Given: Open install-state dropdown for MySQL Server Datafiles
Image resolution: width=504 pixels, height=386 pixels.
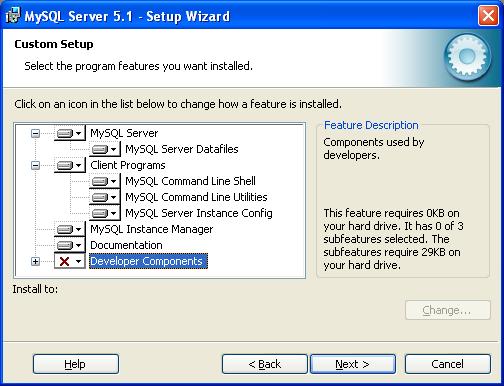Looking at the screenshot, I should [104, 149].
